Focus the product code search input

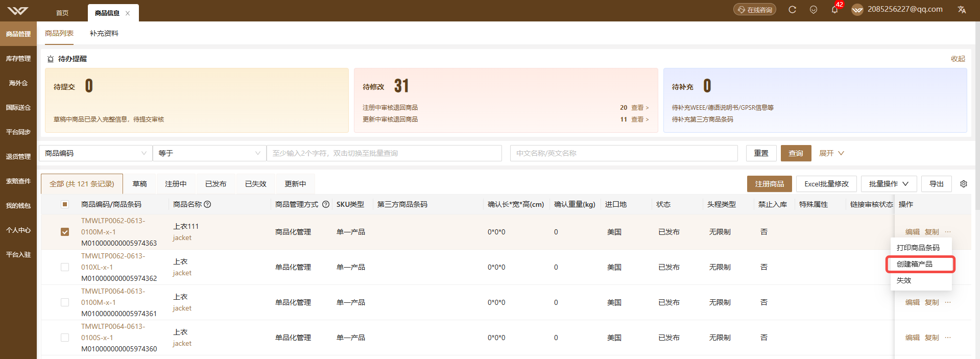(384, 153)
